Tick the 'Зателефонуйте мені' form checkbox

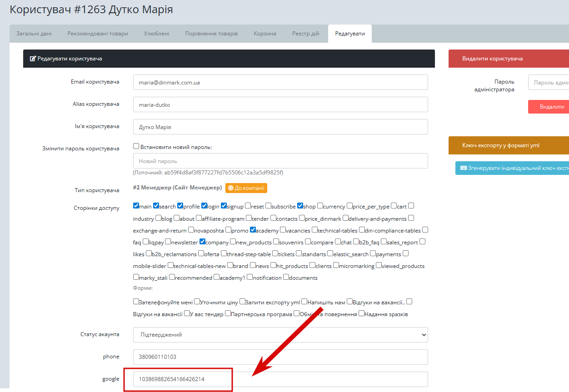pos(136,301)
